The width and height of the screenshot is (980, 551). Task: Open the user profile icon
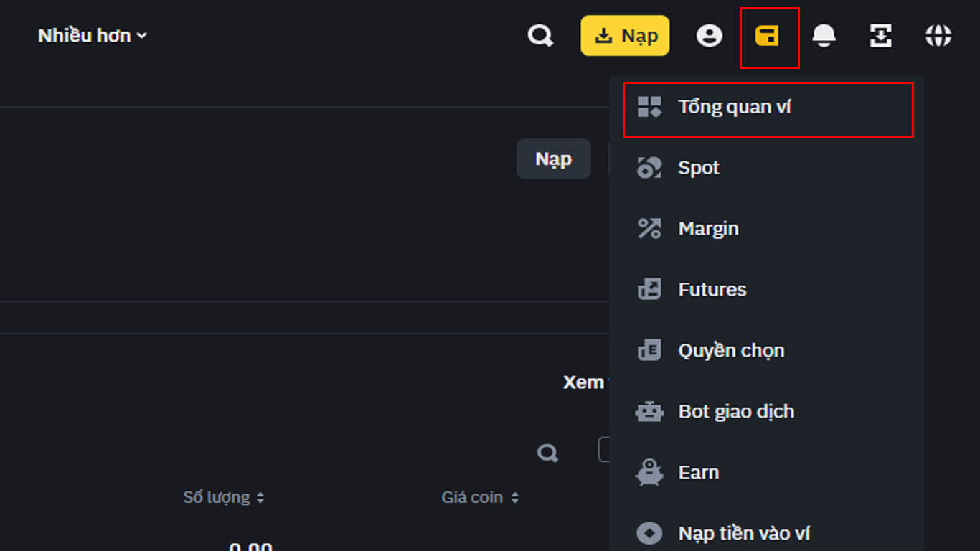point(710,34)
